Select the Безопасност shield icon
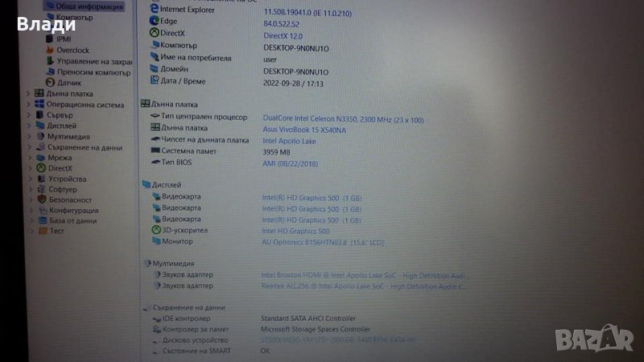644x362 pixels. [40, 200]
